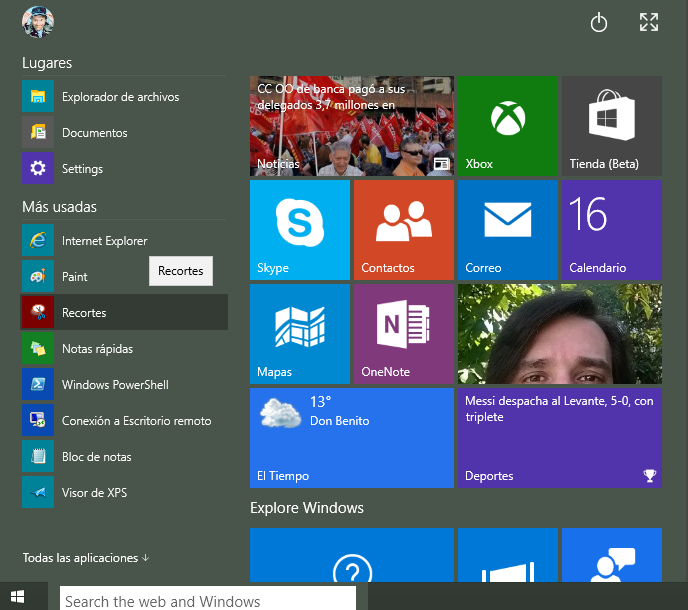Click the Windows Start button on taskbar
The height and width of the screenshot is (610, 688).
point(18,596)
